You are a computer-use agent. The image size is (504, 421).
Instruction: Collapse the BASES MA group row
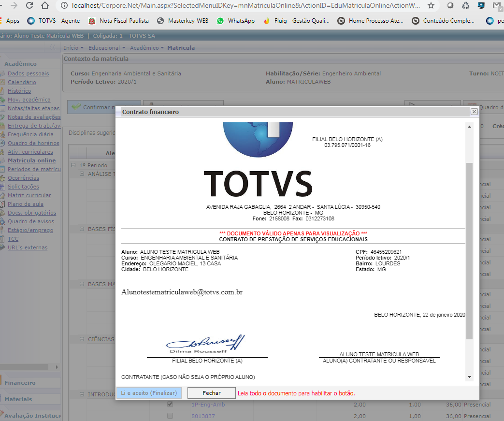pyautogui.click(x=82, y=284)
